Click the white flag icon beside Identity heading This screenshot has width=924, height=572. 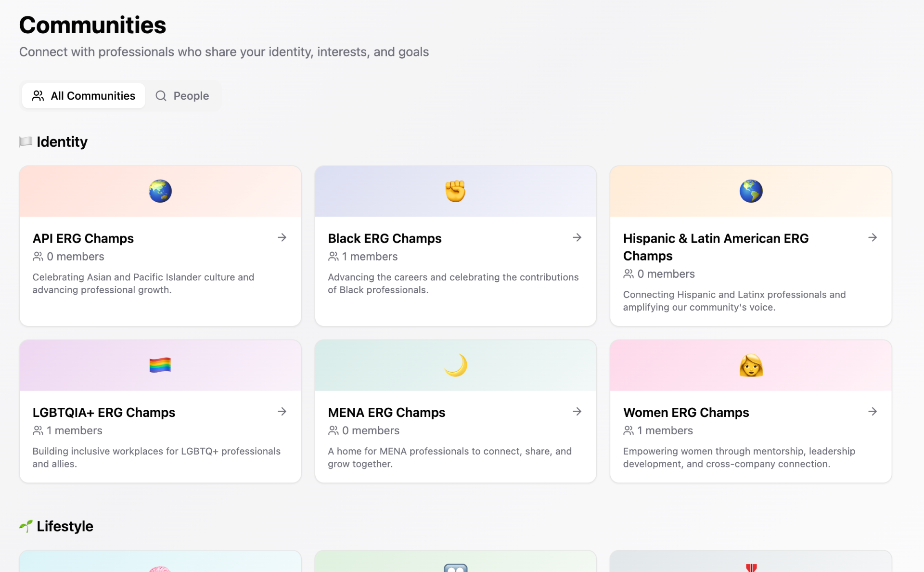(x=26, y=142)
